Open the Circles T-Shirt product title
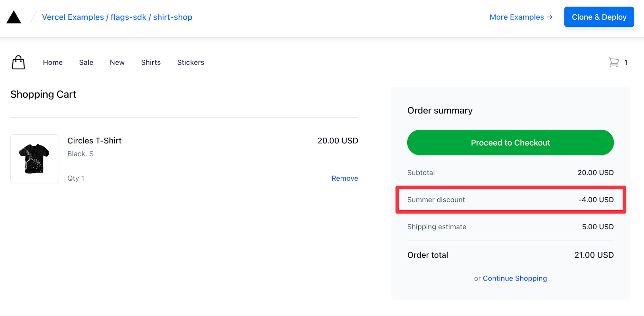 (x=94, y=141)
